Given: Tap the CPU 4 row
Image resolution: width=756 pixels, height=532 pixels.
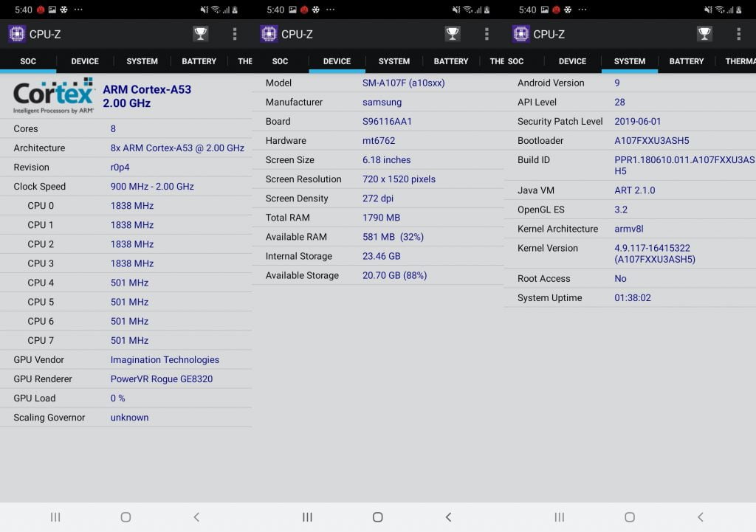Looking at the screenshot, I should 126,283.
